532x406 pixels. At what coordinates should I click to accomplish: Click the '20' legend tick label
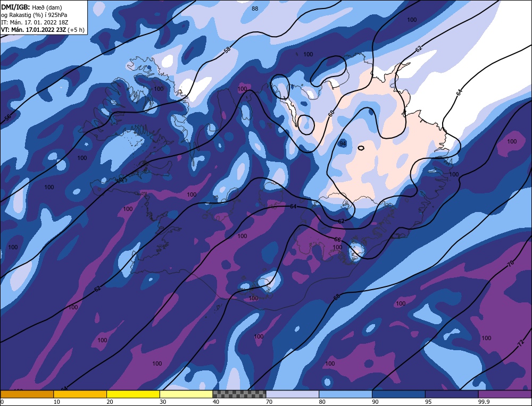[110, 402]
